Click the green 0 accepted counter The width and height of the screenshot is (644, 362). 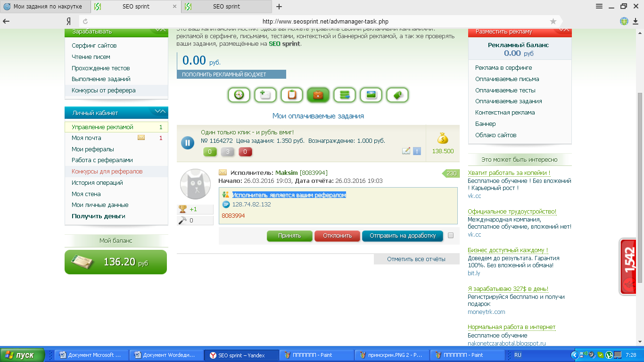click(210, 152)
